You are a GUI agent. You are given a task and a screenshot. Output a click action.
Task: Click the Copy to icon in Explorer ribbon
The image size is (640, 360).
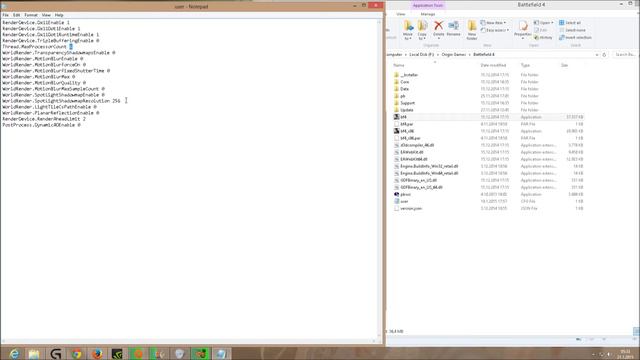(422, 30)
